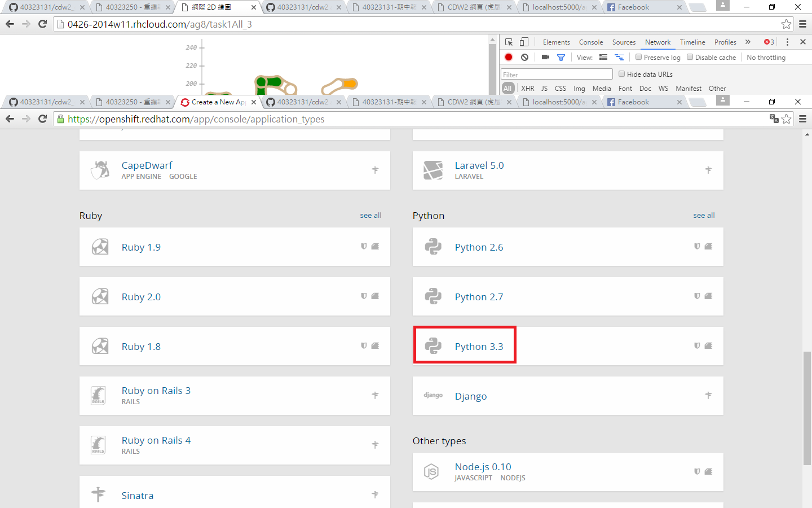Screen dimensions: 812x508
Task: Select the Timeline tab
Action: [x=692, y=42]
